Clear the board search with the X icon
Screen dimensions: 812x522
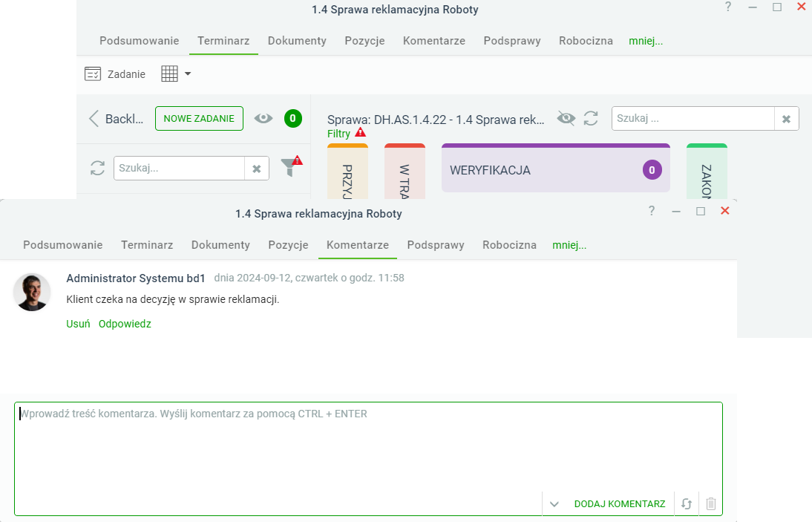(786, 119)
